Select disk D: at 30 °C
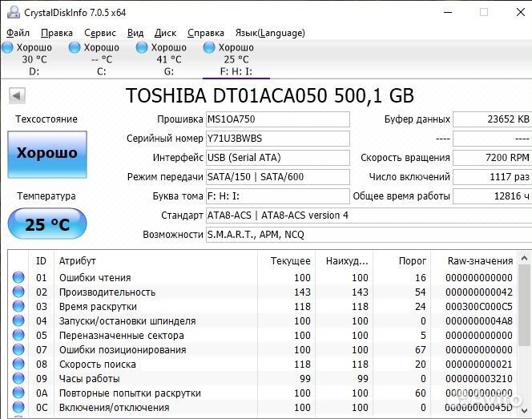 pyautogui.click(x=34, y=59)
